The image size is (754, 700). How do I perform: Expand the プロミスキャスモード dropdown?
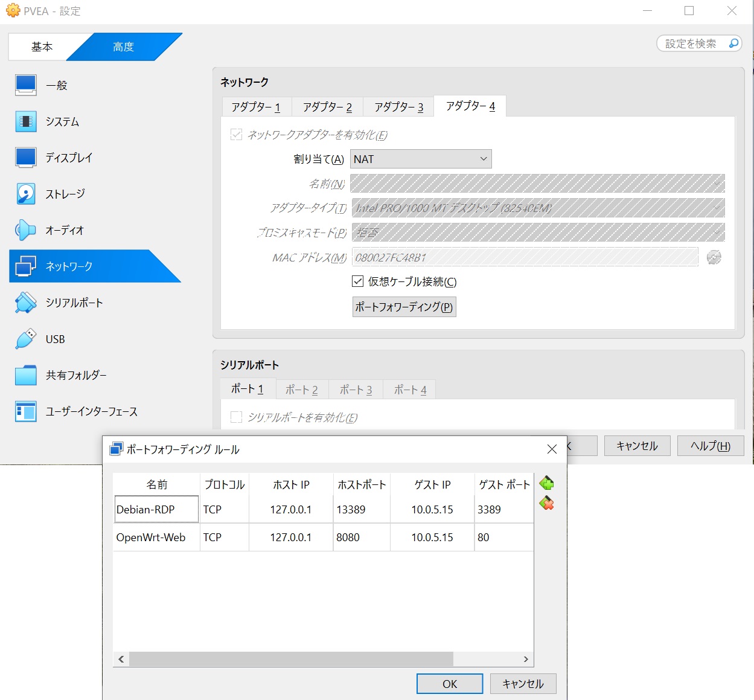tap(537, 232)
